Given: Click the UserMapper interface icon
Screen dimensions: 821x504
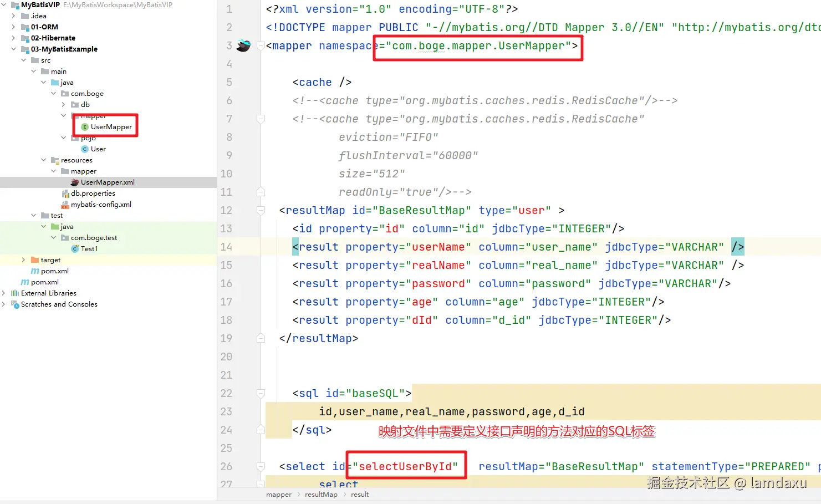Looking at the screenshot, I should (x=85, y=127).
